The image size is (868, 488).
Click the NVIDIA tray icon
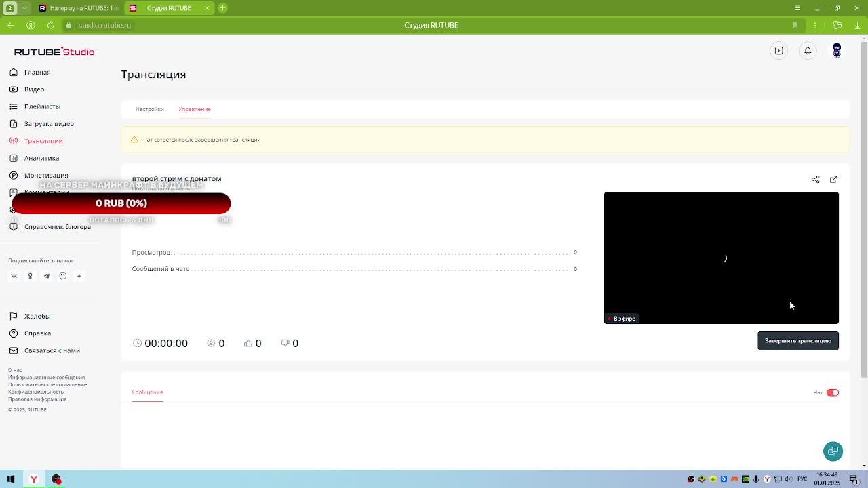[x=745, y=479]
